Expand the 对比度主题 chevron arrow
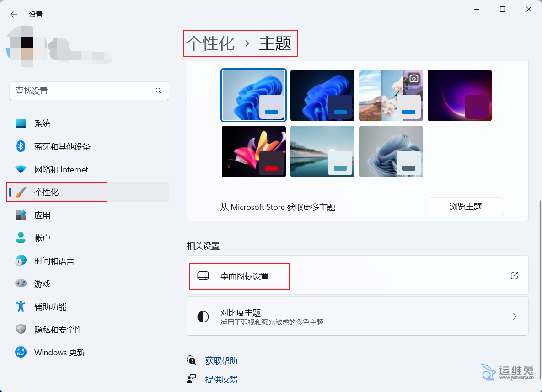The height and width of the screenshot is (392, 542). pos(515,317)
